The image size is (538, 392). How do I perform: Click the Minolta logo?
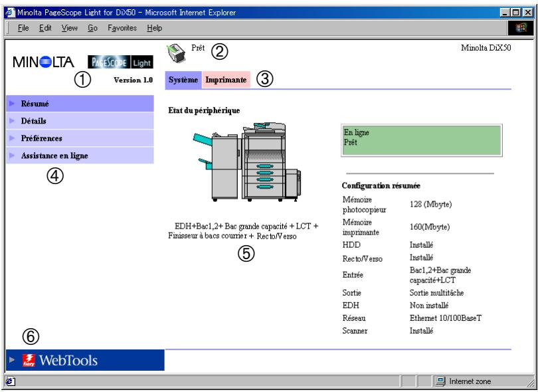43,62
